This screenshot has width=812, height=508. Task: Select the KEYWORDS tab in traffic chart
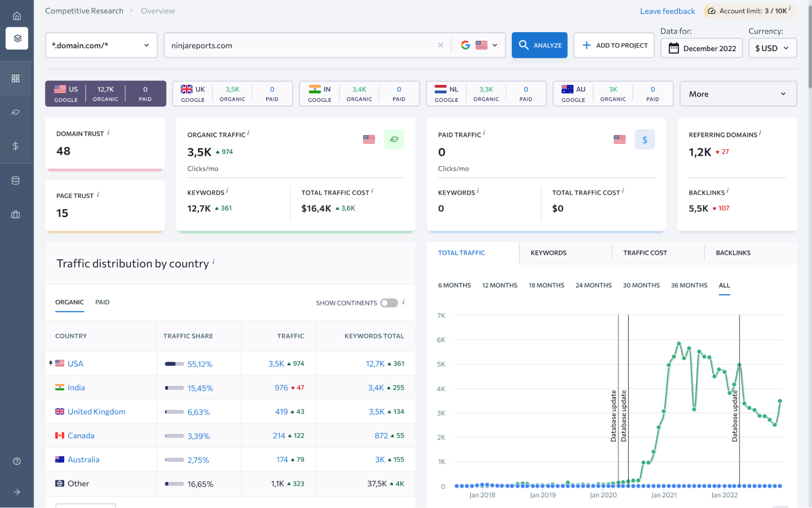[548, 252]
